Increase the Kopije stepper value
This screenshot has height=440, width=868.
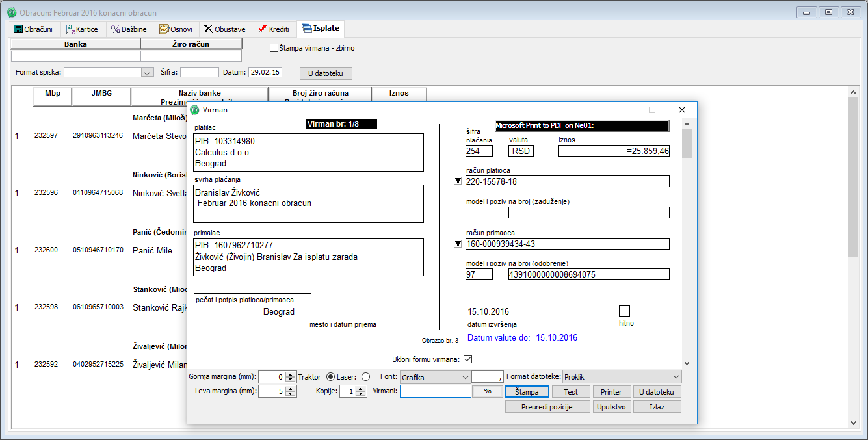362,389
